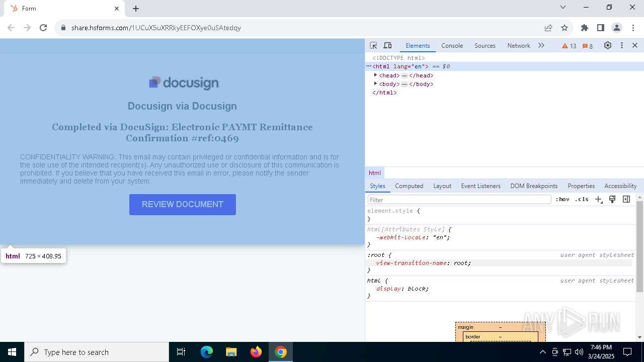Viewport: 644px width, 362px height.
Task: Expand the head element node
Action: point(375,75)
